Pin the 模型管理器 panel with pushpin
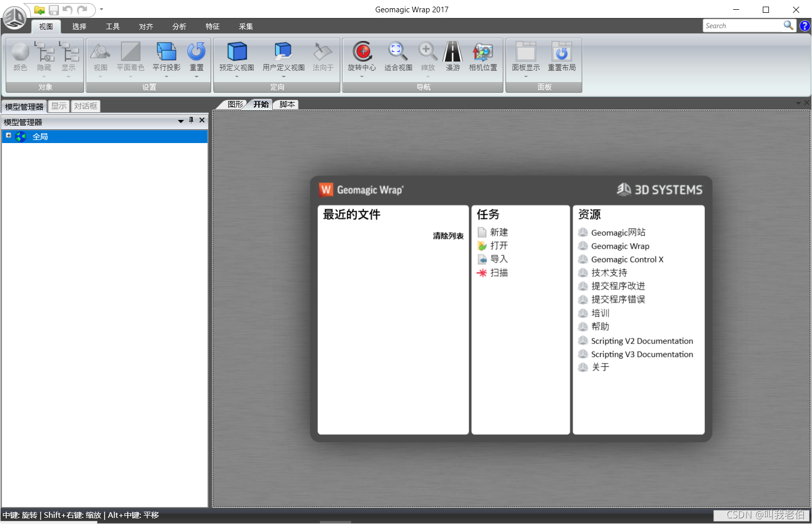The width and height of the screenshot is (812, 524). pos(191,120)
